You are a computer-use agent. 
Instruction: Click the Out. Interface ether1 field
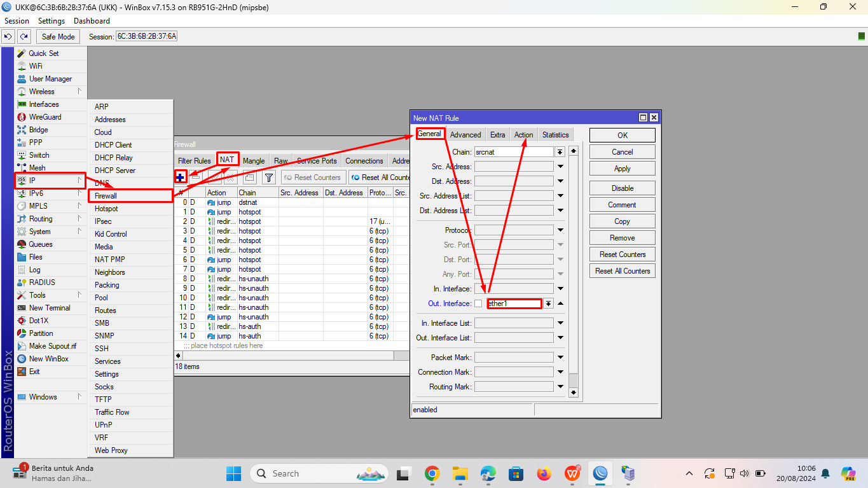click(x=515, y=303)
